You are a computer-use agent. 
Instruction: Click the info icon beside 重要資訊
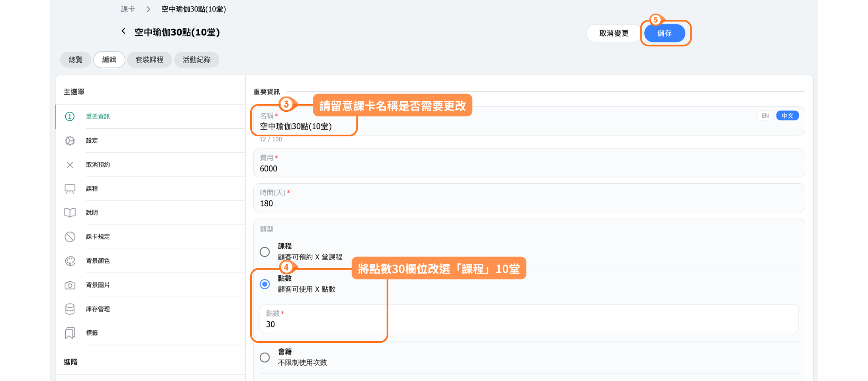tap(70, 116)
